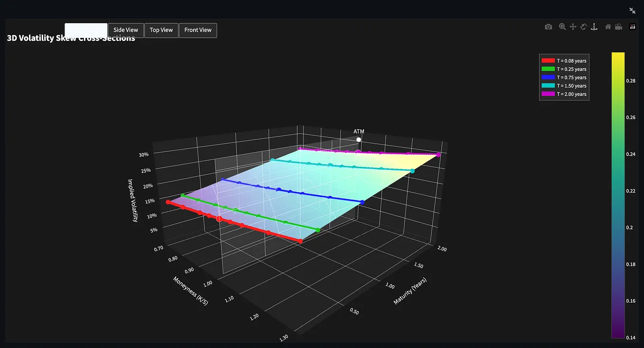Switch to turntable rotation mode

(x=594, y=27)
